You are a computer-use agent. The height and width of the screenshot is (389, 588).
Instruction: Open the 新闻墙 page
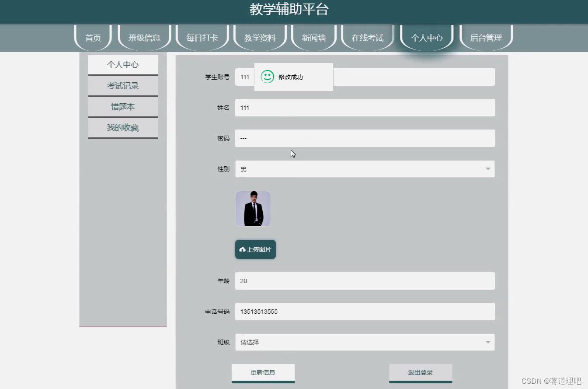[313, 38]
